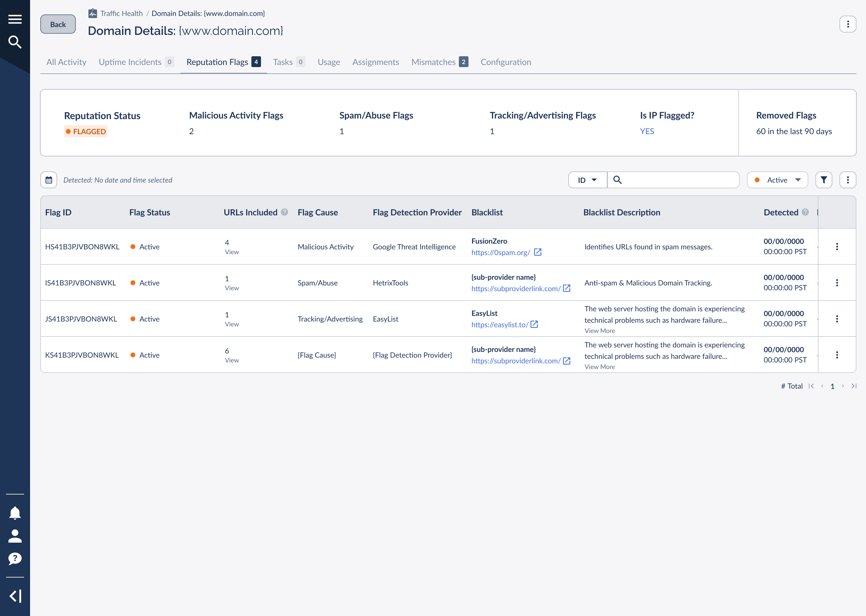866x616 pixels.
Task: Click YES under Is IP Flagged
Action: coord(647,131)
